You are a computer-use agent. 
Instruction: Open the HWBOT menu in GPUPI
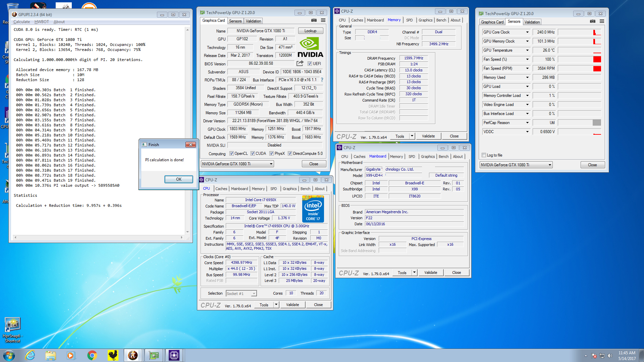tap(42, 22)
